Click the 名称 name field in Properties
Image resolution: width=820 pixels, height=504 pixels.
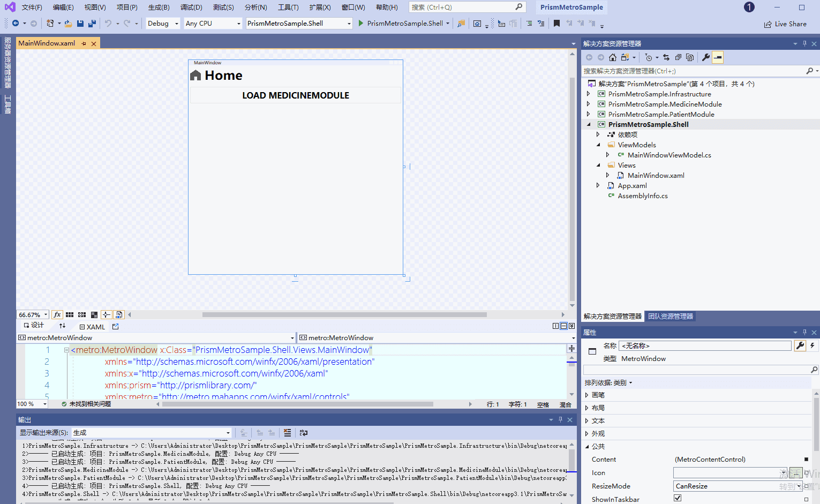click(x=705, y=345)
